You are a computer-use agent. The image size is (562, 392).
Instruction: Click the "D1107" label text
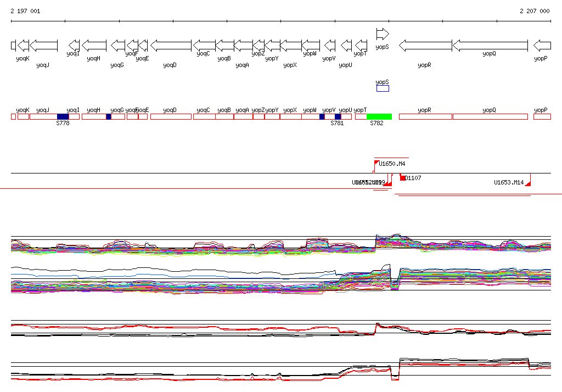(413, 178)
